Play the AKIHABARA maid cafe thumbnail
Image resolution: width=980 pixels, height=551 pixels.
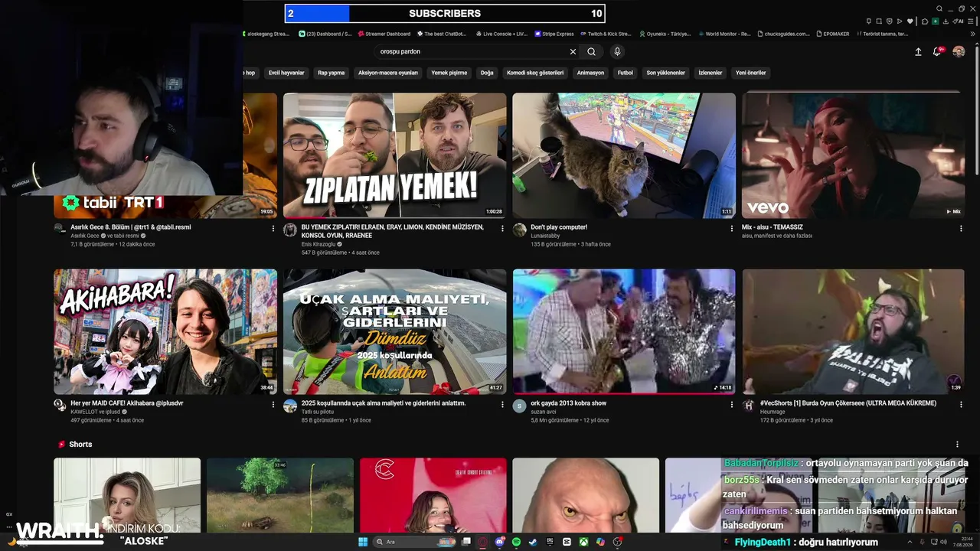coord(165,331)
